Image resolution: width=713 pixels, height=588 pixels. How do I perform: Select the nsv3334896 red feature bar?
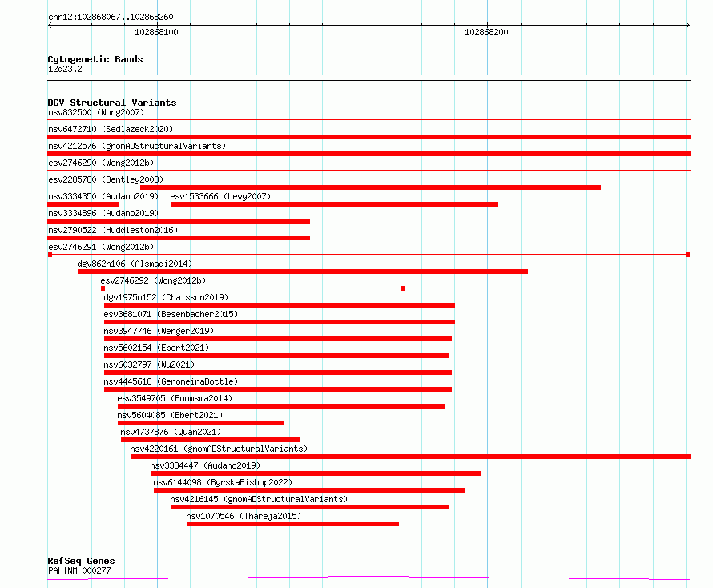coord(179,221)
